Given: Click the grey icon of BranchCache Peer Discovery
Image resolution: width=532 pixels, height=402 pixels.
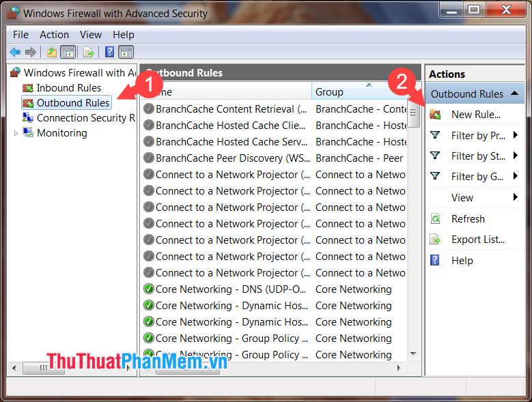Looking at the screenshot, I should tap(149, 158).
